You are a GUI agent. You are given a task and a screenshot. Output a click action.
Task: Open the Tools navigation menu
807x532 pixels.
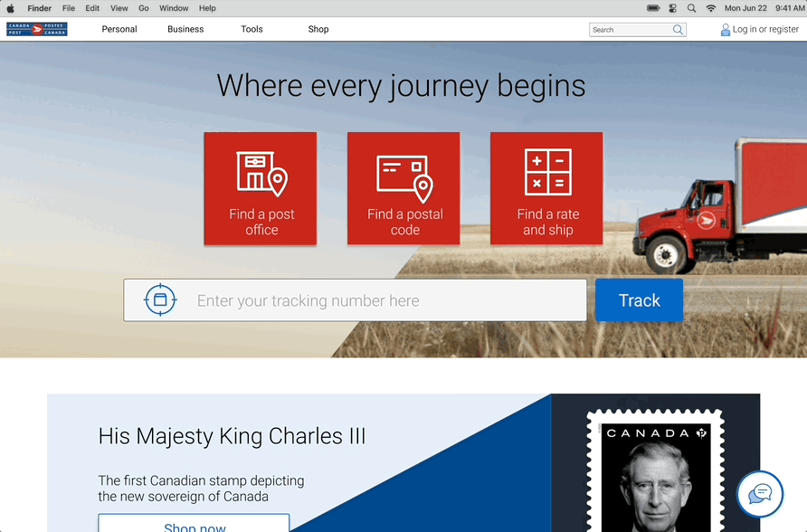(252, 29)
